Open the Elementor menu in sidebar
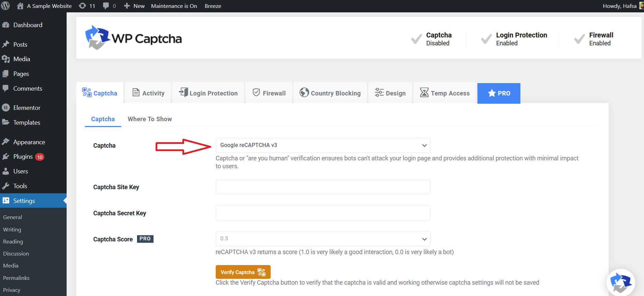 click(26, 107)
